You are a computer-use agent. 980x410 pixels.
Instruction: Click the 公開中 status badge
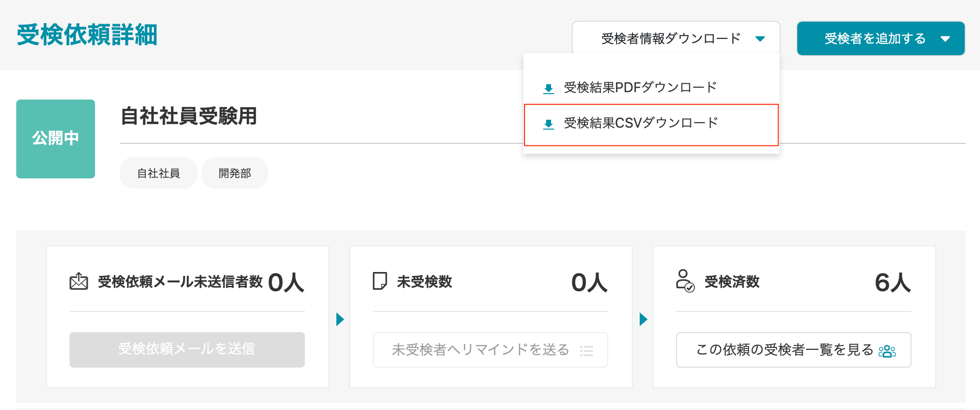point(56,139)
